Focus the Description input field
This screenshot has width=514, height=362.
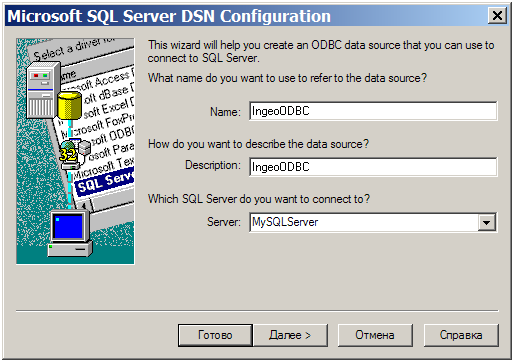coord(373,167)
